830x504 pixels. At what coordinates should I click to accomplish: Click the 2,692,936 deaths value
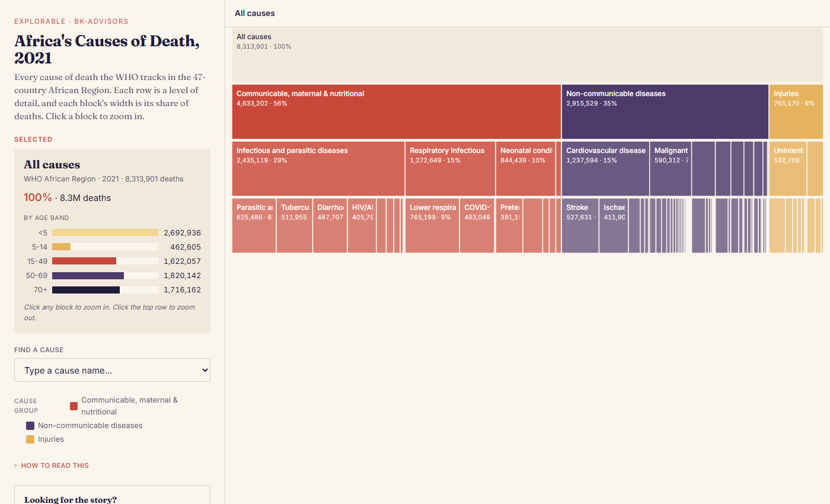(182, 232)
